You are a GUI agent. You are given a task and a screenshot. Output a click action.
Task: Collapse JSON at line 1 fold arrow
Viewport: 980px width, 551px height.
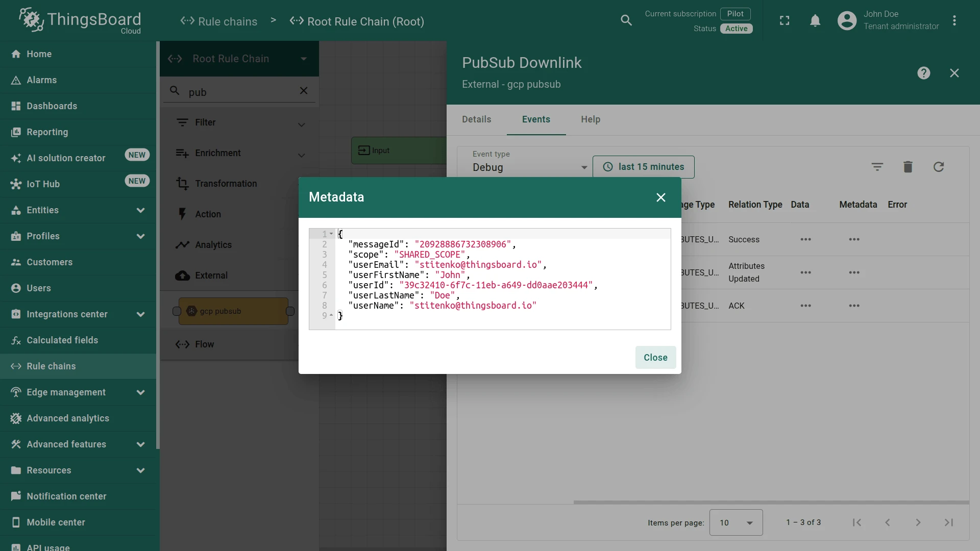point(331,234)
